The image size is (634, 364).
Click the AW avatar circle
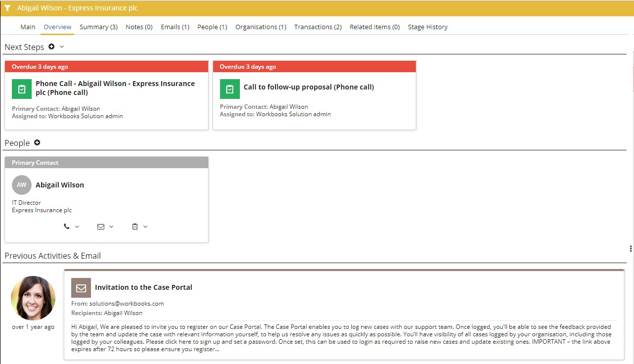click(22, 185)
